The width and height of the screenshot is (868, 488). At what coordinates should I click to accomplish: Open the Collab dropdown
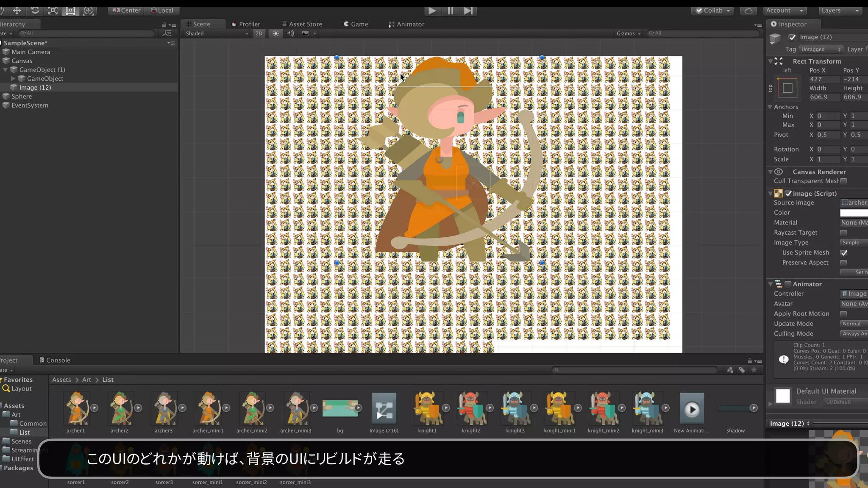coord(713,11)
